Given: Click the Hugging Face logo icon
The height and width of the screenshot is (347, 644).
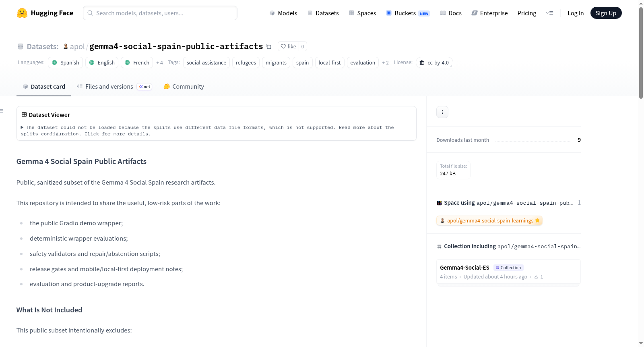Looking at the screenshot, I should click(22, 13).
